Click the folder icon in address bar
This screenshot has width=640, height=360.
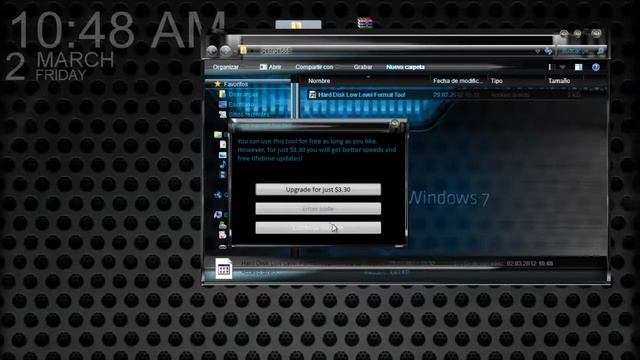(244, 51)
